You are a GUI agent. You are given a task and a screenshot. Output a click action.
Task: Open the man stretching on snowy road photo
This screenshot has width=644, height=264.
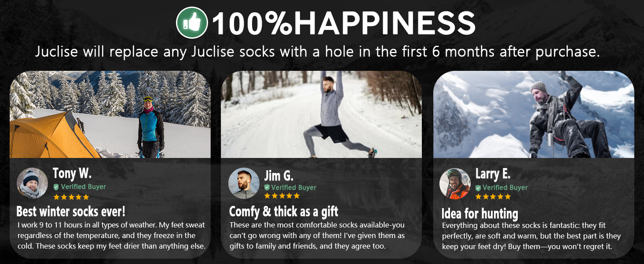pos(321,114)
